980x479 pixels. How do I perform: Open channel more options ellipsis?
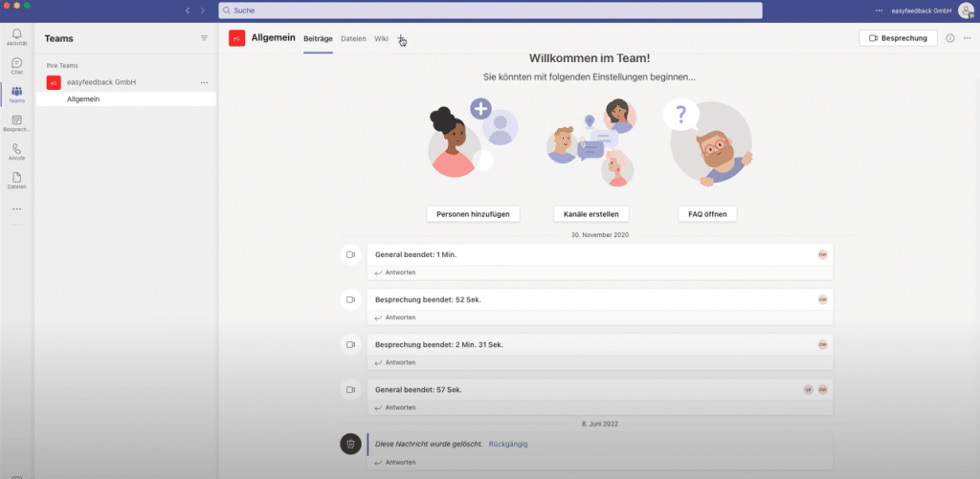coord(968,38)
